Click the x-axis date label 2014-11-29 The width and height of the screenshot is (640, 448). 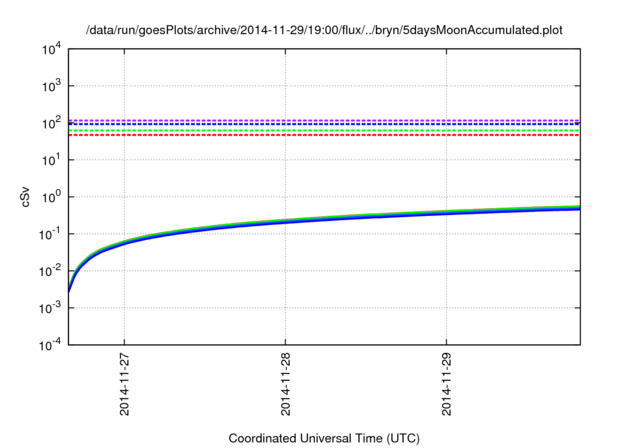click(447, 384)
